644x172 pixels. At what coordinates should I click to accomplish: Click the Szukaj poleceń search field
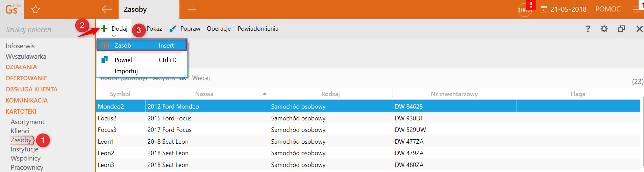pyautogui.click(x=37, y=30)
